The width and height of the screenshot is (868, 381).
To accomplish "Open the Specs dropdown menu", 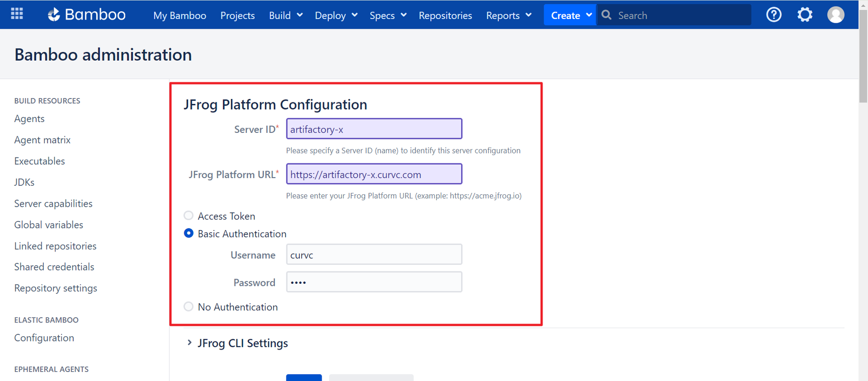I will click(388, 15).
